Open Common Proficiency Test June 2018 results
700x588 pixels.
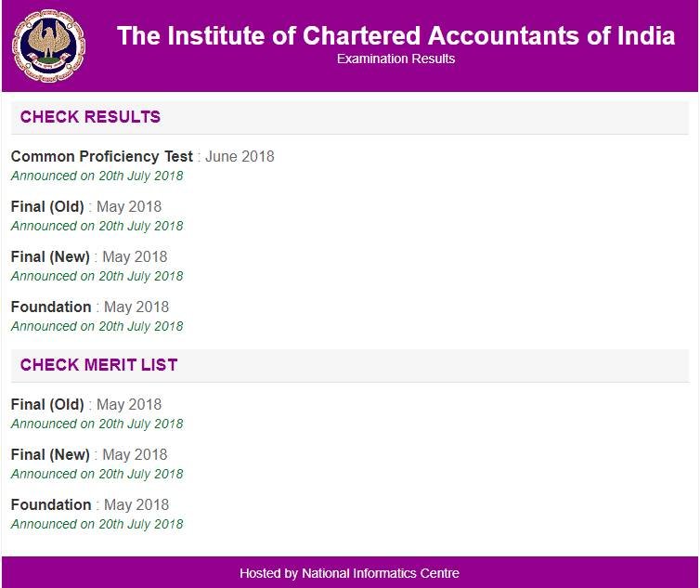(x=142, y=156)
